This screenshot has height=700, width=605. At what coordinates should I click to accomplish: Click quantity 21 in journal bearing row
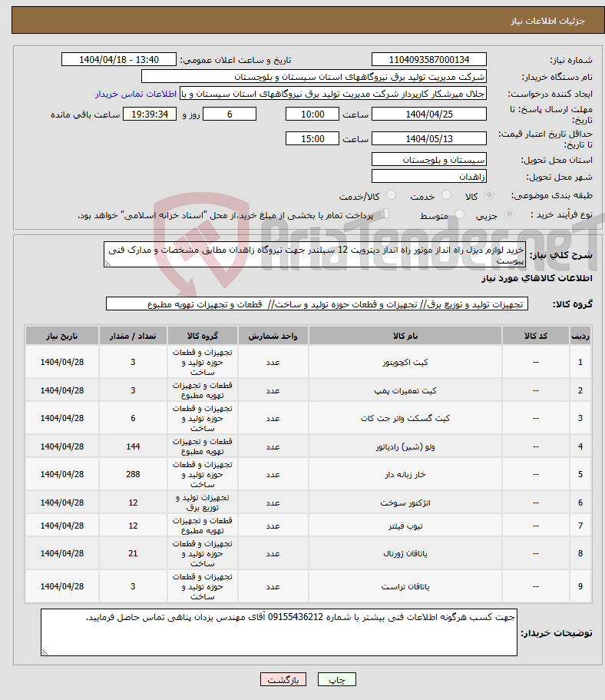pyautogui.click(x=133, y=553)
